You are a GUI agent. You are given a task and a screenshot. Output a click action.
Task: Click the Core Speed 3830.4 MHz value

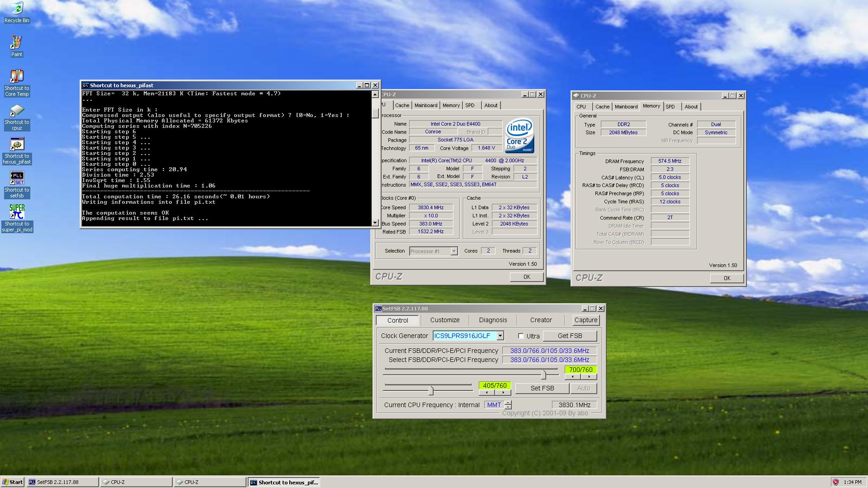430,207
